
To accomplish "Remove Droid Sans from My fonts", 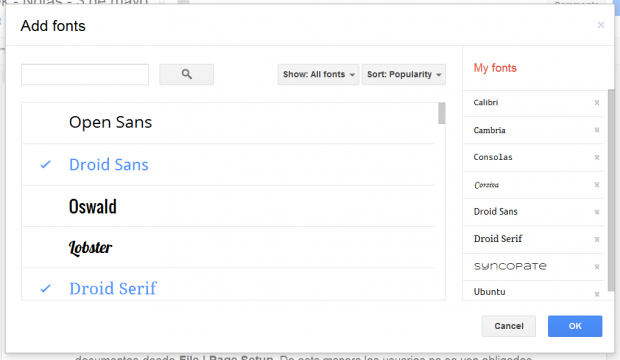I will pos(597,212).
